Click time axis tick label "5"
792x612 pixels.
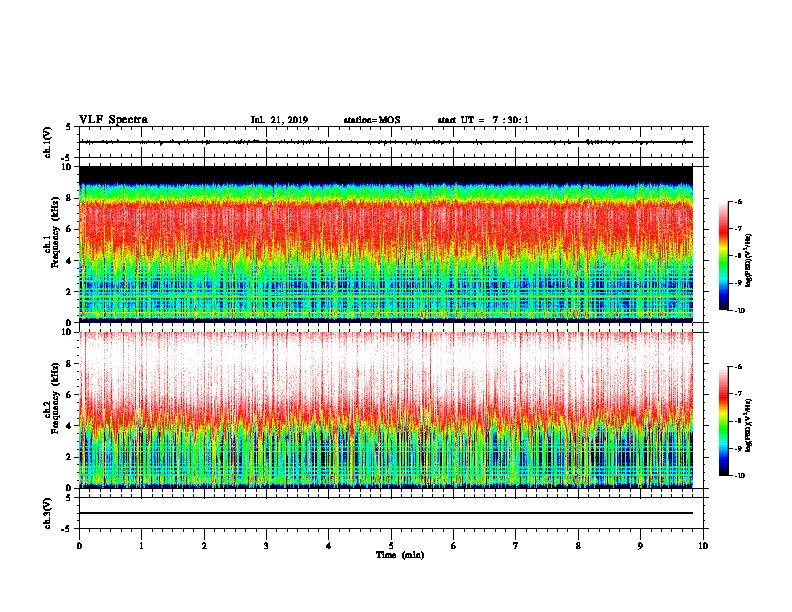pos(391,545)
